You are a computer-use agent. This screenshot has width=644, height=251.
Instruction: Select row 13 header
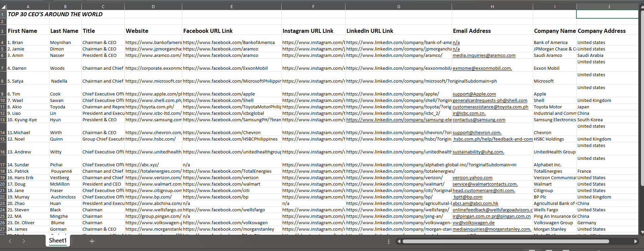tap(3, 120)
